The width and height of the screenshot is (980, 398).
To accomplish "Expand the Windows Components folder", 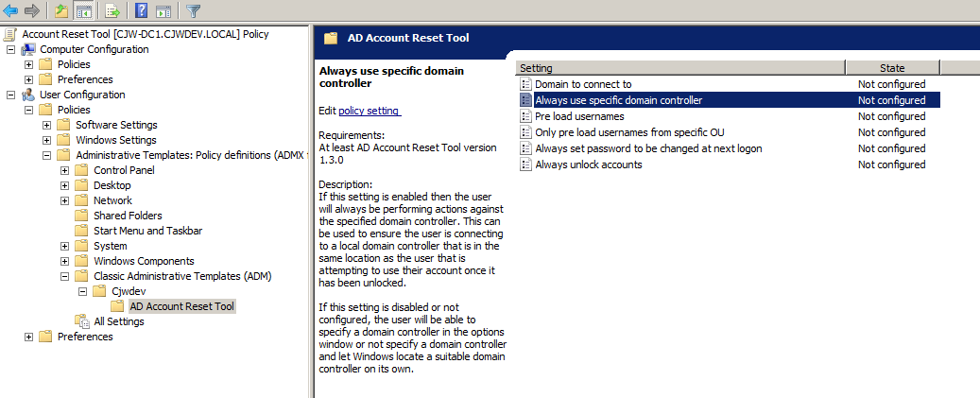I will (65, 261).
